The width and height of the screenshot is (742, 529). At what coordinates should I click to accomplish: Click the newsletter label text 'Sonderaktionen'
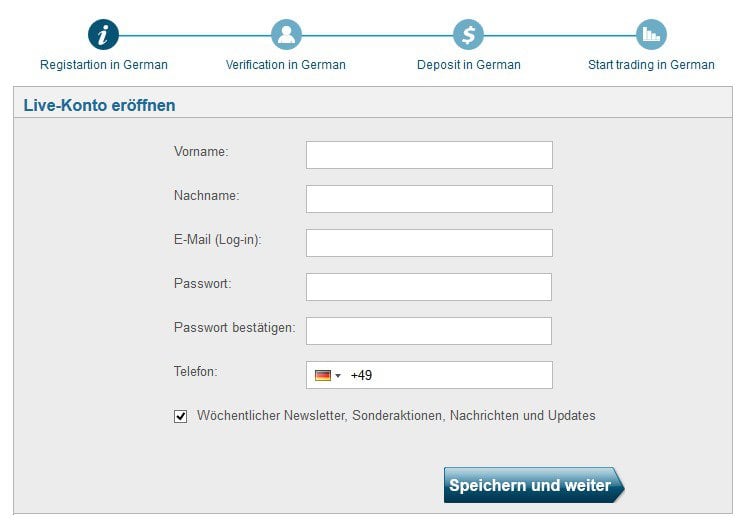(398, 415)
